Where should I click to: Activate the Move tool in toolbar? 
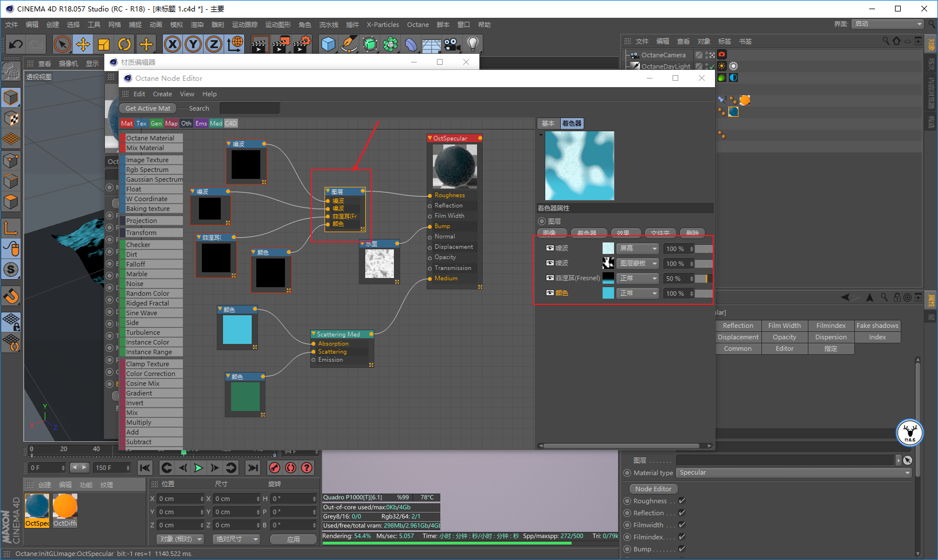click(83, 44)
